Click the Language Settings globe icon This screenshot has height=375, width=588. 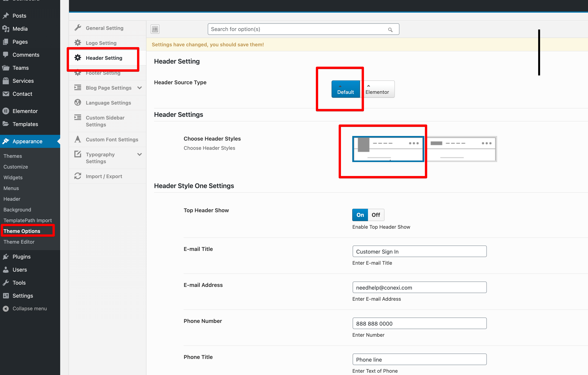pyautogui.click(x=78, y=102)
